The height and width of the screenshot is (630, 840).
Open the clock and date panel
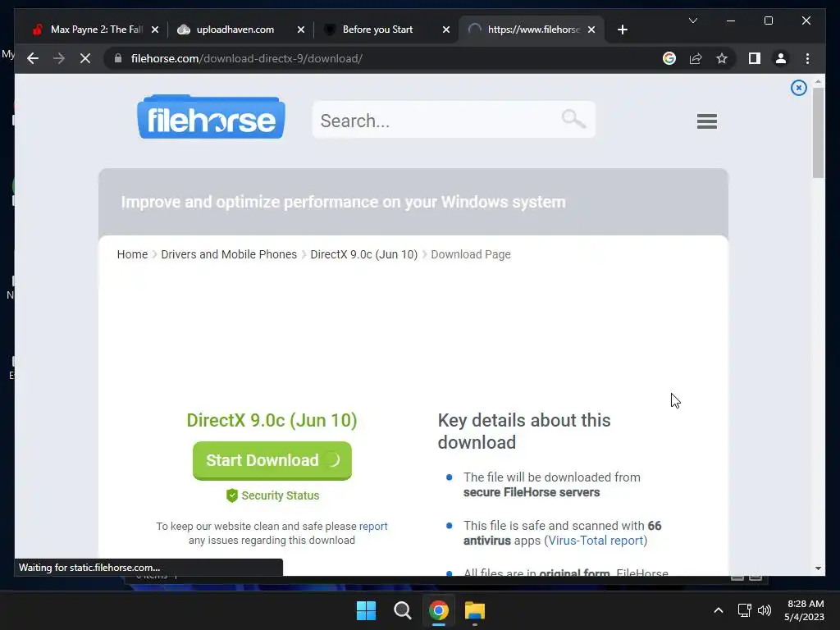pyautogui.click(x=804, y=610)
